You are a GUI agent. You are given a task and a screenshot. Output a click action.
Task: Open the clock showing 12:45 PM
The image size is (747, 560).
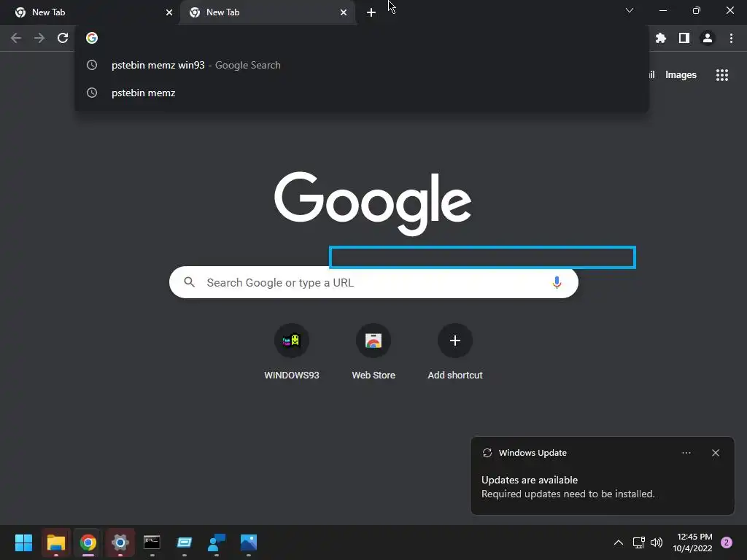tap(693, 542)
